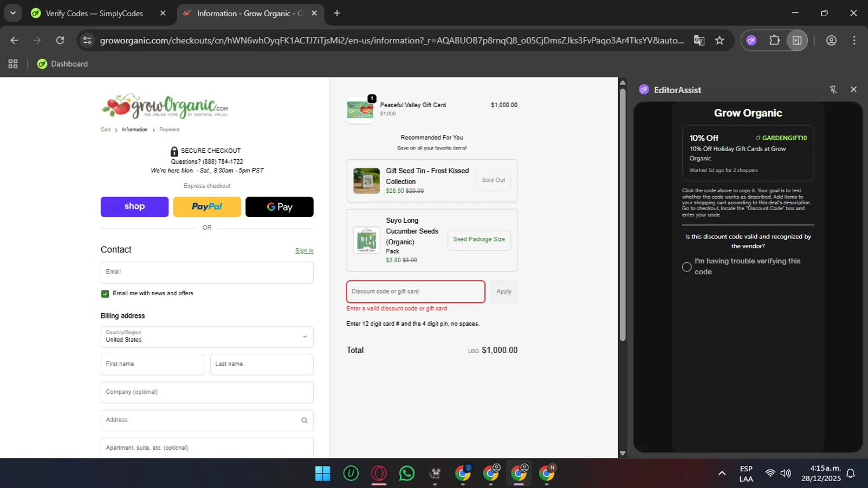Select the Payment breadcrumb
The image size is (868, 488).
point(169,130)
